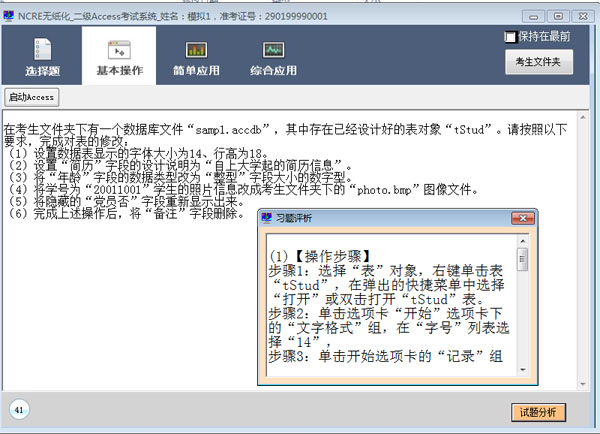Click the round 41 counter badge
Viewport: 600px width, 434px height.
(x=19, y=410)
